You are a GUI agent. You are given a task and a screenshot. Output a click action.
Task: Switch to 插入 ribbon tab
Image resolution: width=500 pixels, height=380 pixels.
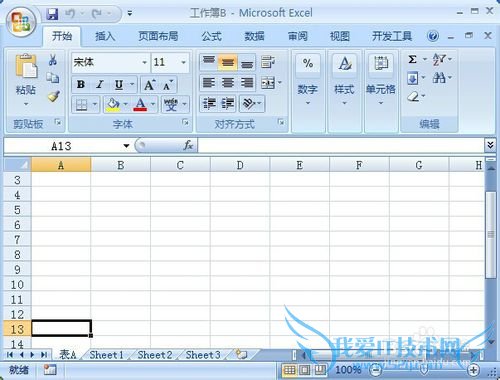pos(105,36)
